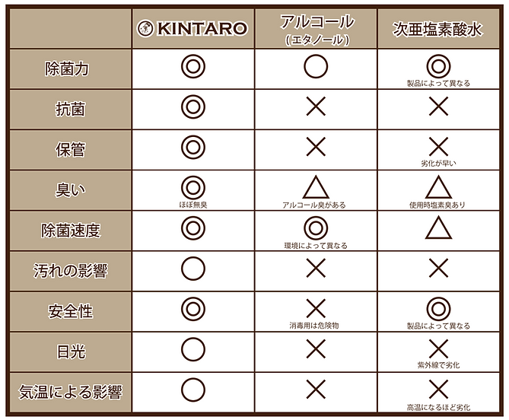Click alcohol's triangle in 臭い row
Image resolution: width=509 pixels, height=420 pixels.
click(x=316, y=187)
